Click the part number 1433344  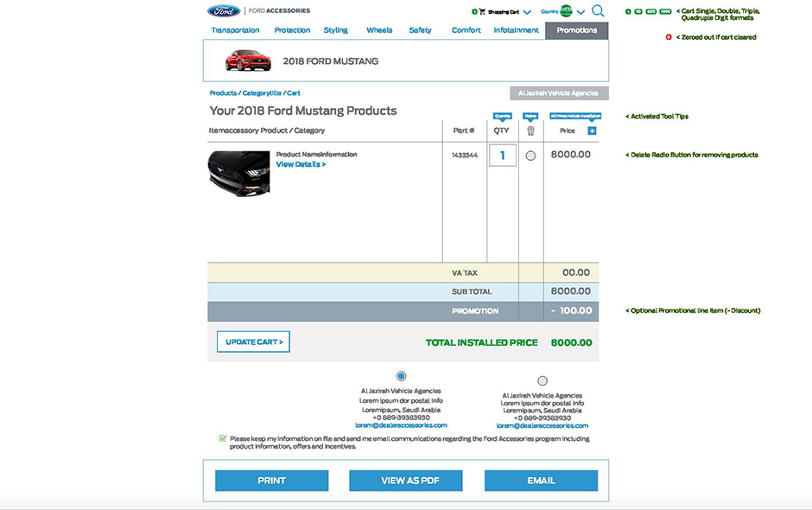465,155
